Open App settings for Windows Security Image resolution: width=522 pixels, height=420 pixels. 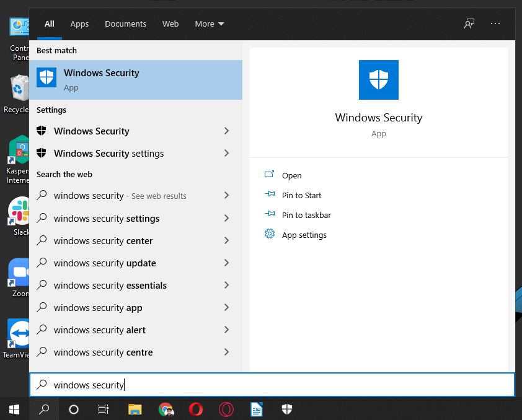[x=304, y=235]
